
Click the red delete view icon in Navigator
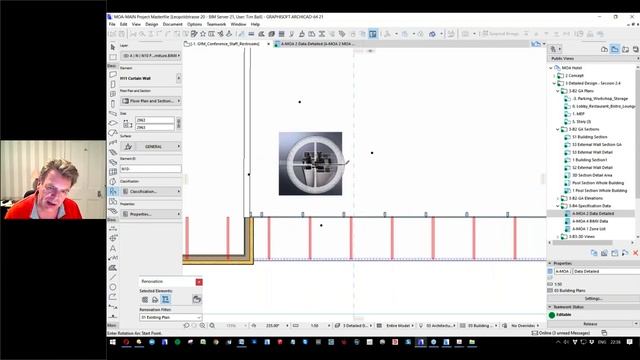[x=636, y=253]
